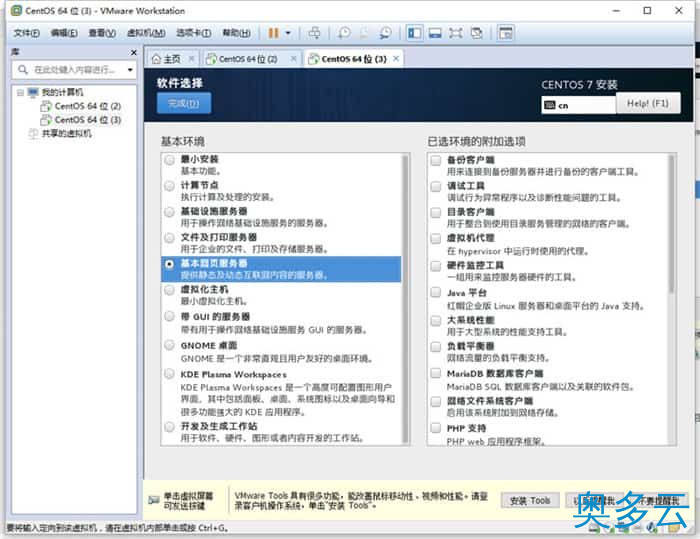Image resolution: width=700 pixels, height=539 pixels.
Task: Click the 基本环境 list vertical scrollbar
Action: (x=405, y=299)
